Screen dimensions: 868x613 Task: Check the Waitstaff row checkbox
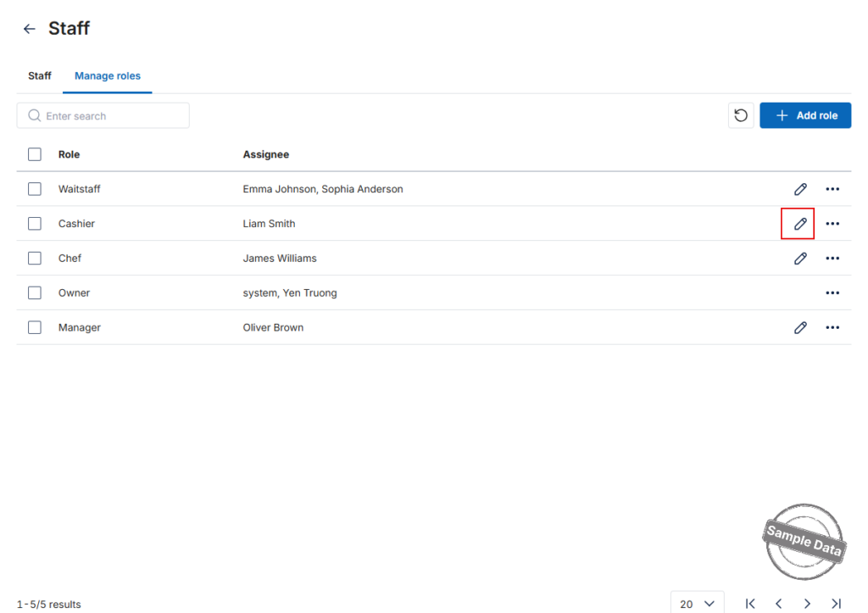pyautogui.click(x=34, y=189)
